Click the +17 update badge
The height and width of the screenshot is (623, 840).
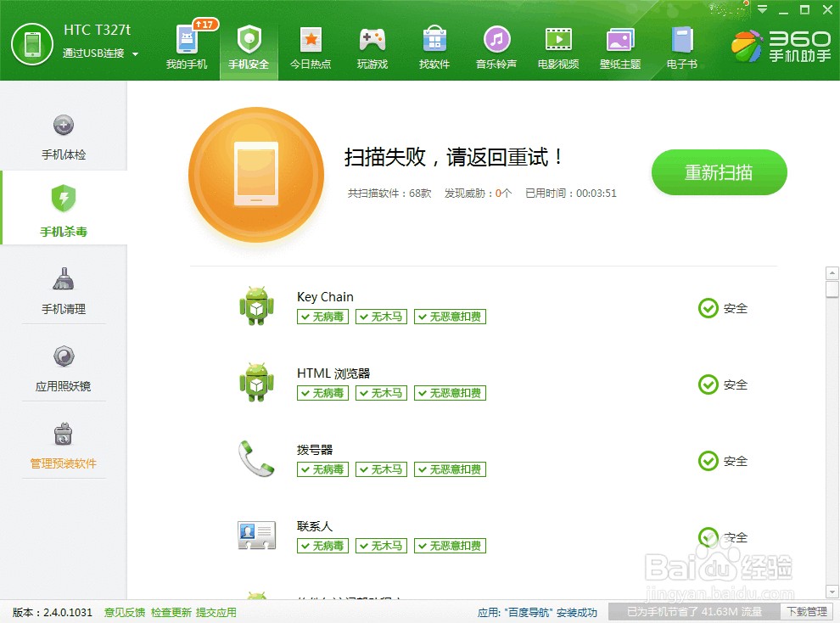pyautogui.click(x=204, y=24)
